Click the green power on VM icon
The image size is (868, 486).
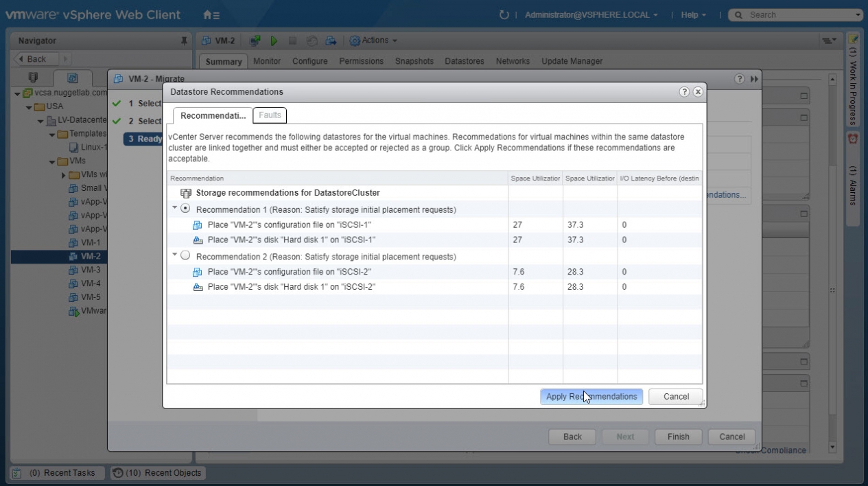[274, 41]
